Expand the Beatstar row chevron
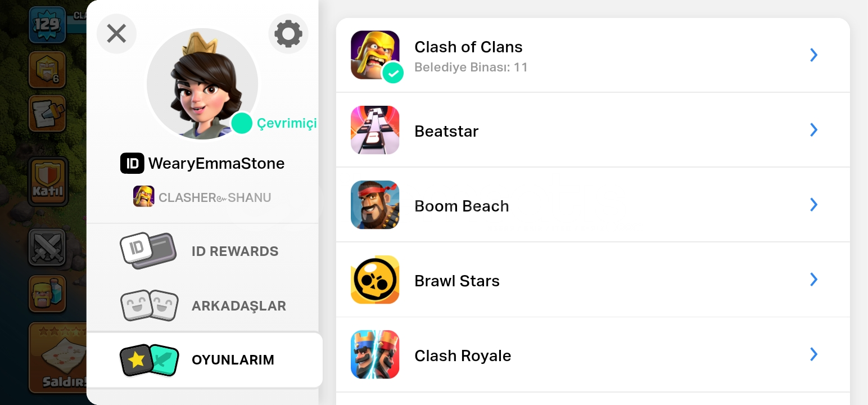This screenshot has height=405, width=868. click(x=813, y=130)
